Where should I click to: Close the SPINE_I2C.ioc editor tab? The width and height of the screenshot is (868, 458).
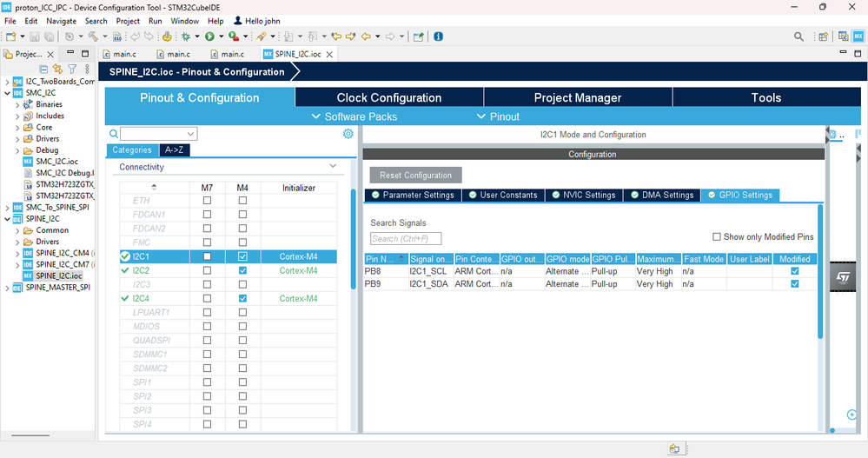click(329, 54)
